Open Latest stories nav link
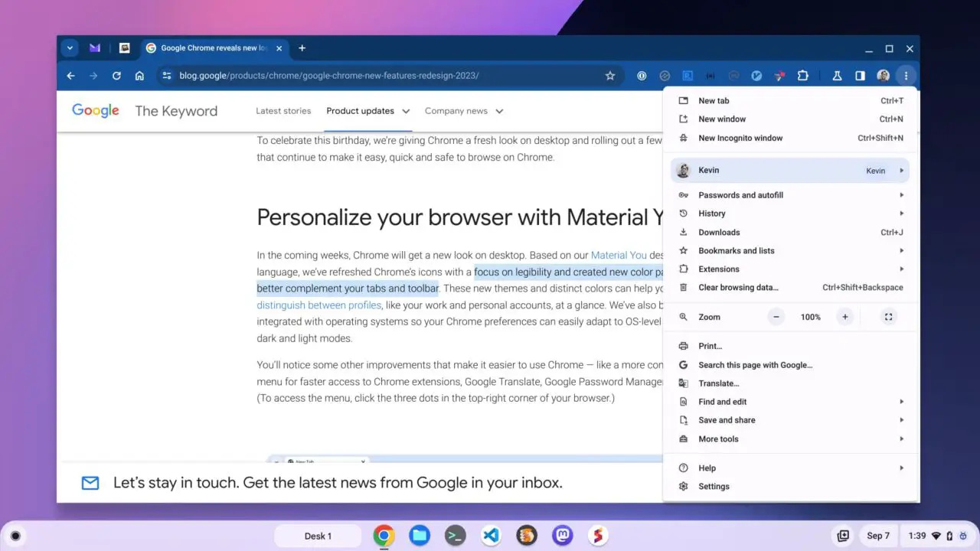980x551 pixels. pyautogui.click(x=283, y=111)
